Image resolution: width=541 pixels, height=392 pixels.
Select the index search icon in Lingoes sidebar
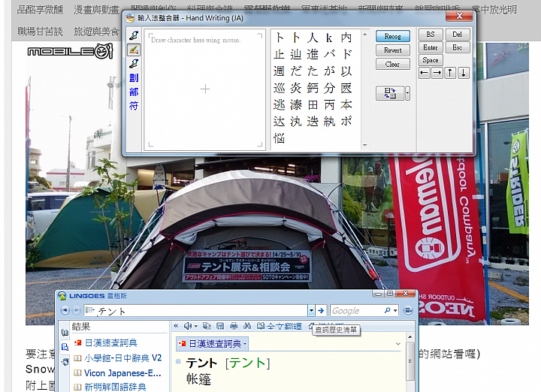point(65,346)
